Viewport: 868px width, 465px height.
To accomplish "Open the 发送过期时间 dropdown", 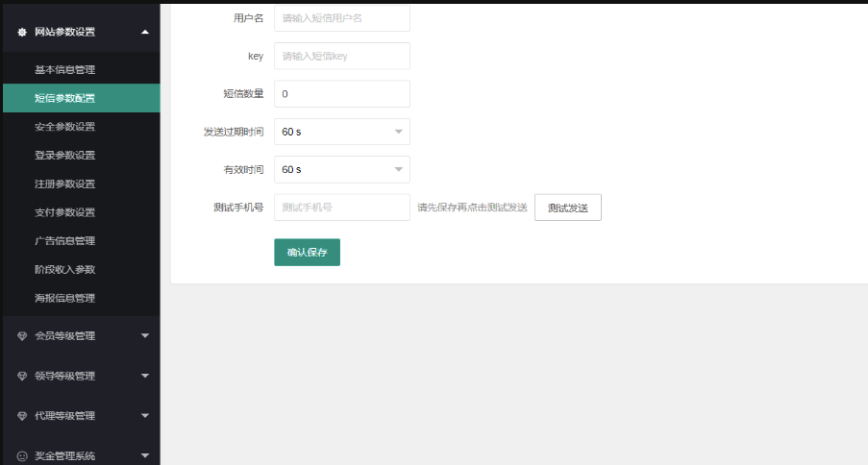I will point(341,132).
